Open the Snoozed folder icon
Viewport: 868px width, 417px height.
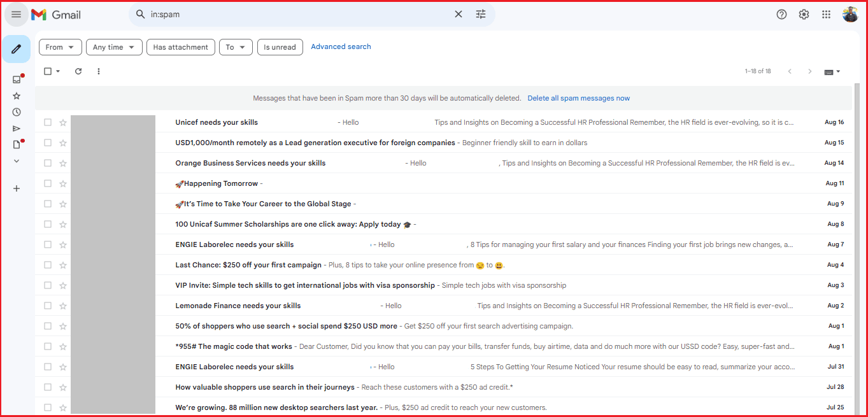point(16,111)
